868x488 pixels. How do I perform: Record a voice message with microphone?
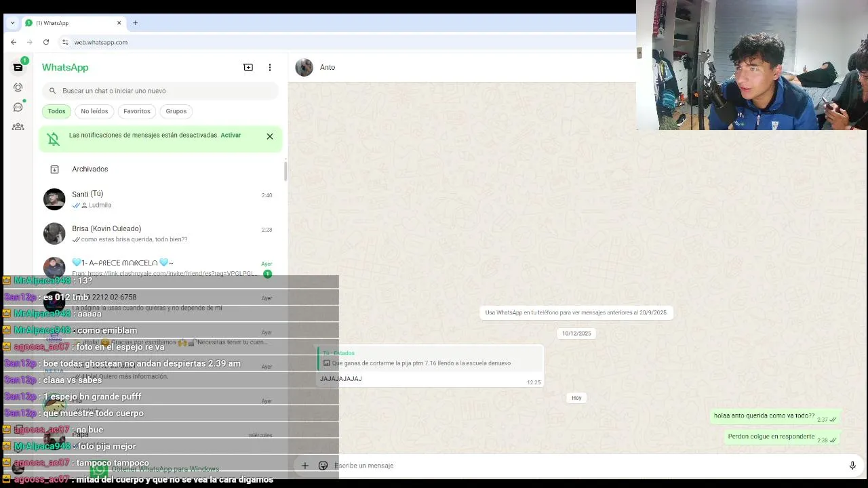[852, 466]
